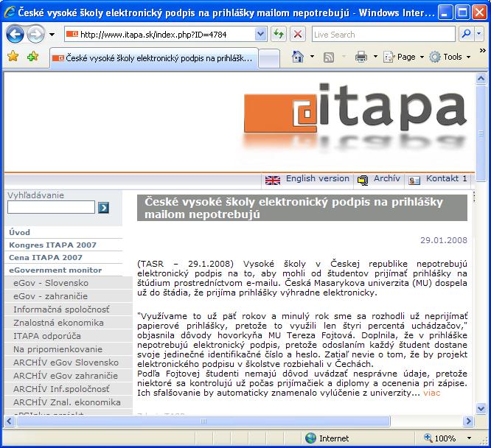The image size is (491, 448).
Task: Expand the zoom level dropdown arrow
Action: coord(469,438)
